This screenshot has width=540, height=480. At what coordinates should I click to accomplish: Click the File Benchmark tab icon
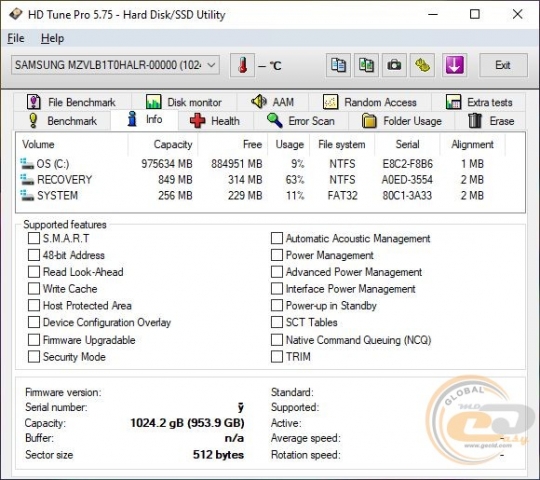34,102
